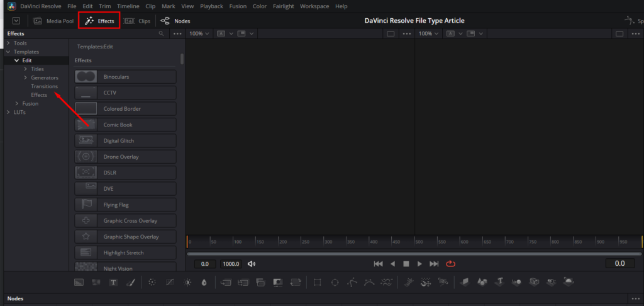Expand the Titles subcategory
The width and height of the screenshot is (644, 306).
(x=25, y=69)
